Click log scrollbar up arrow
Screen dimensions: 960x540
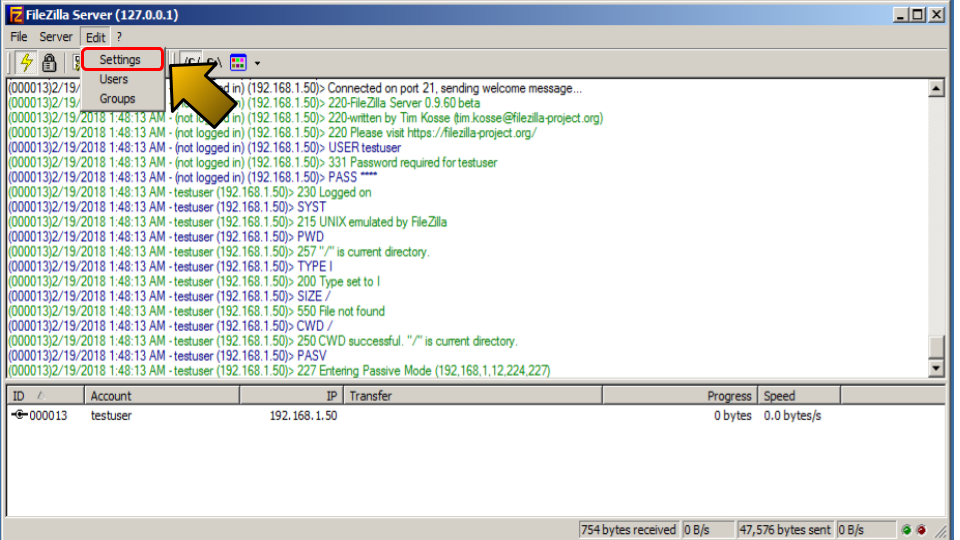tap(936, 89)
